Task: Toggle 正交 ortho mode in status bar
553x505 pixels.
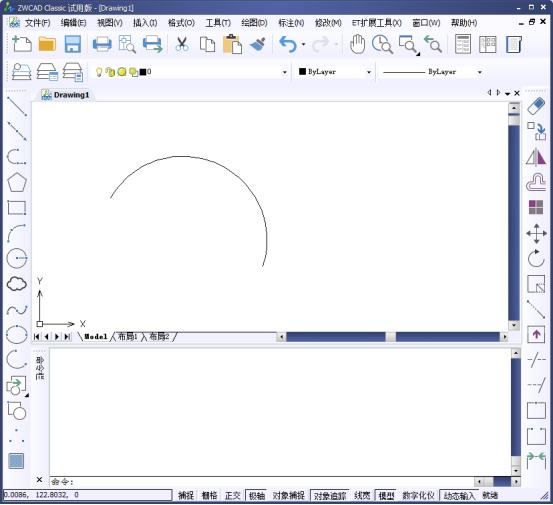Action: coord(232,495)
